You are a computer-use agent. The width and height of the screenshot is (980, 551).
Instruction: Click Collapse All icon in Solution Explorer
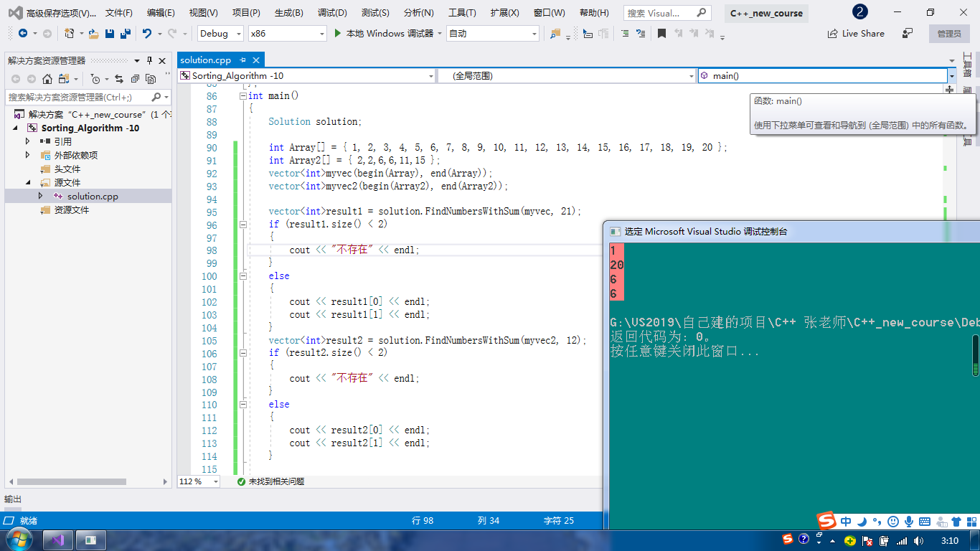point(135,79)
